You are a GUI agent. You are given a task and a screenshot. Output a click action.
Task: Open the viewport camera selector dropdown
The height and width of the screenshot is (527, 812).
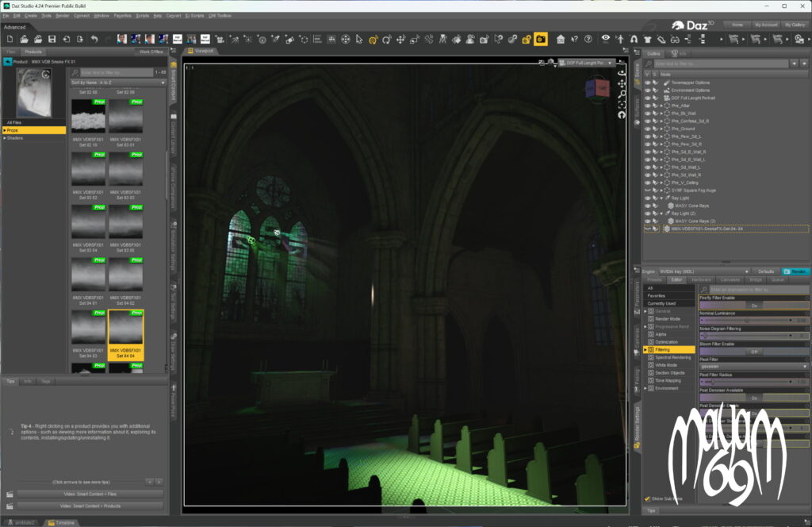click(586, 63)
